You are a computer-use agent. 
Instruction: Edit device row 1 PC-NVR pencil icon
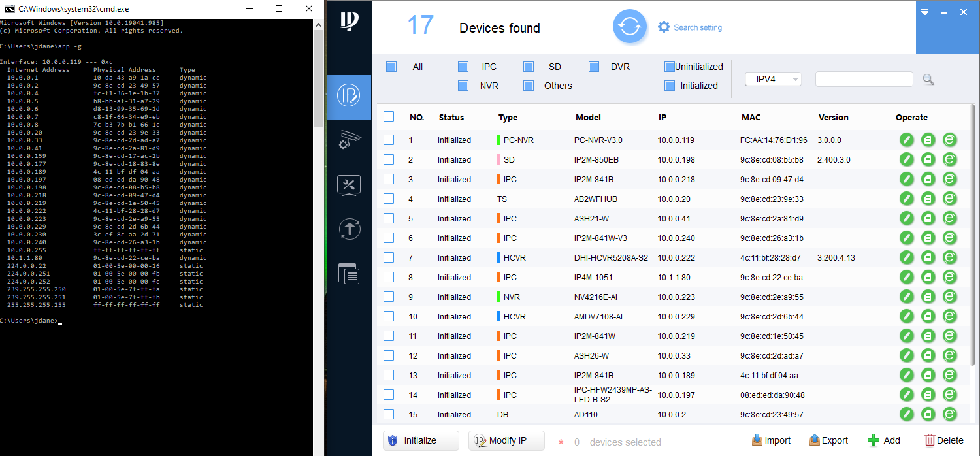906,140
